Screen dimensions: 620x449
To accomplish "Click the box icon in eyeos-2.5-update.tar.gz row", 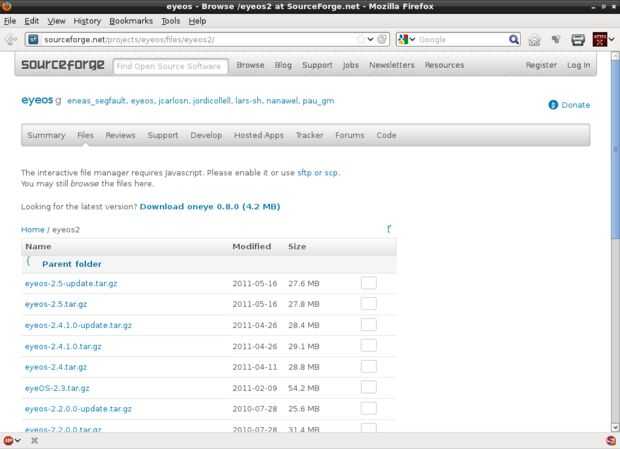I will tap(369, 283).
